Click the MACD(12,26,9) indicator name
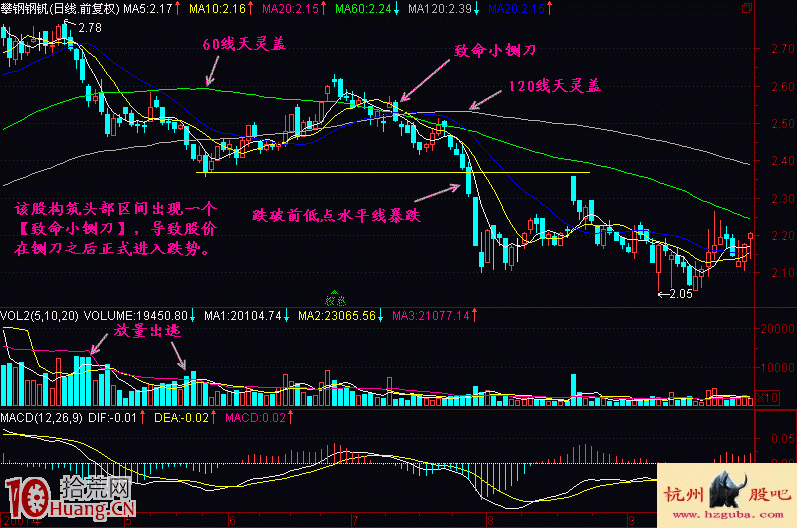 [x=41, y=418]
